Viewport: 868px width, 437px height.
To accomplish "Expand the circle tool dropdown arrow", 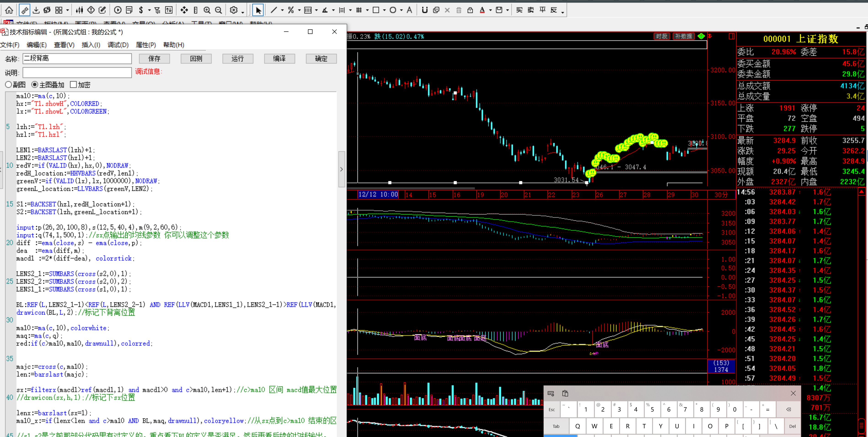I will (401, 11).
